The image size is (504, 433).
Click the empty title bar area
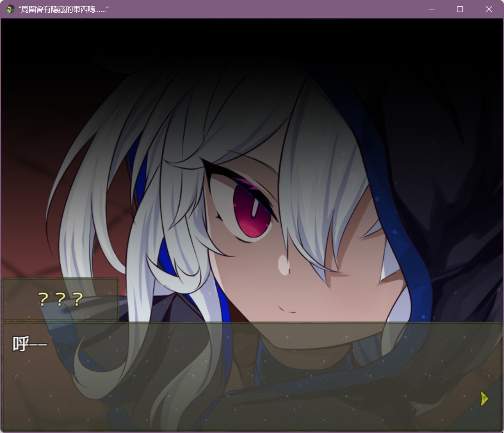click(x=267, y=9)
